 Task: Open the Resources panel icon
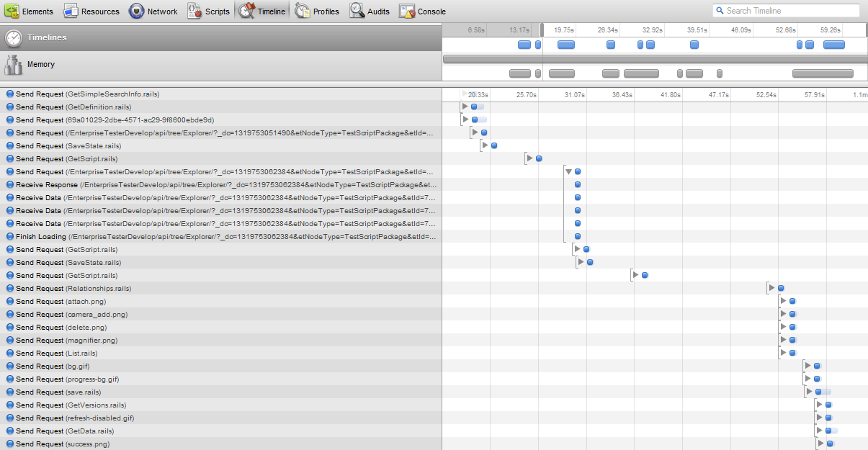tap(71, 11)
